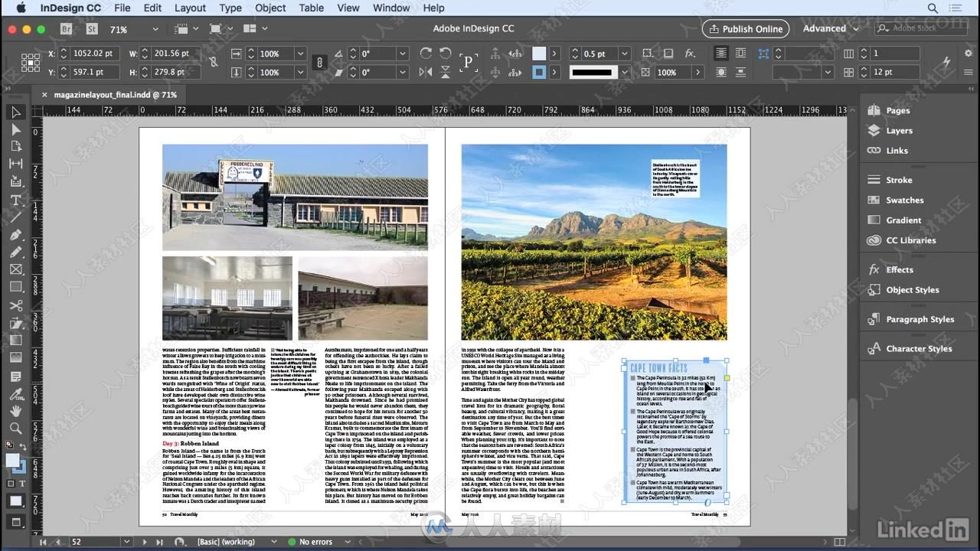This screenshot has width=980, height=551.
Task: Select the Note tool
Action: click(15, 377)
